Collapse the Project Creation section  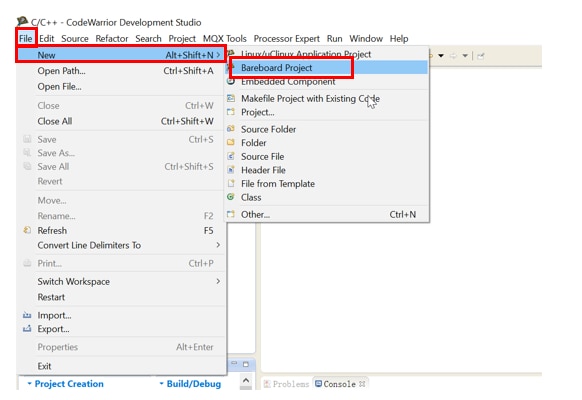30,384
